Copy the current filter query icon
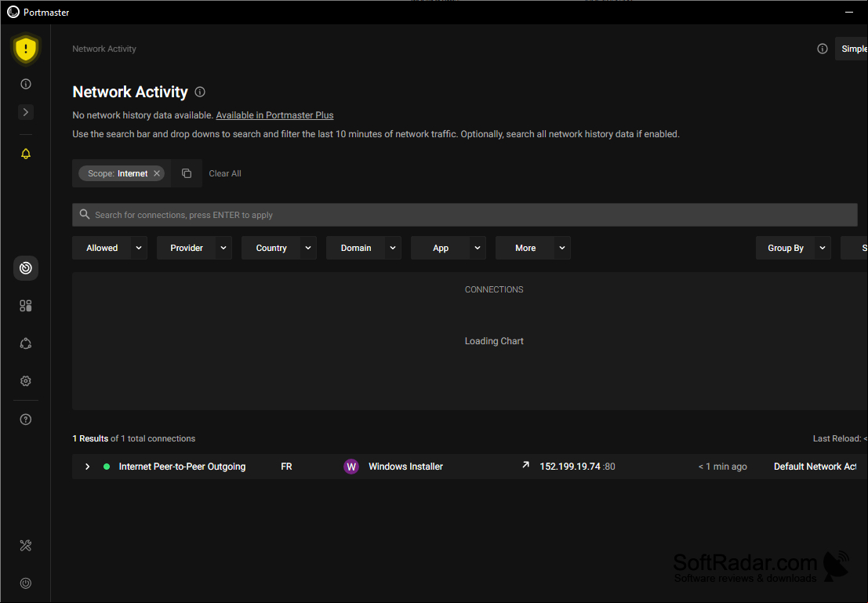 click(187, 173)
